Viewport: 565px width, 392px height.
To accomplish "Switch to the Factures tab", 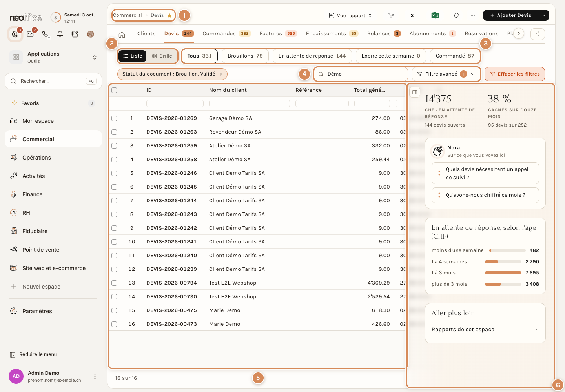I will (278, 34).
